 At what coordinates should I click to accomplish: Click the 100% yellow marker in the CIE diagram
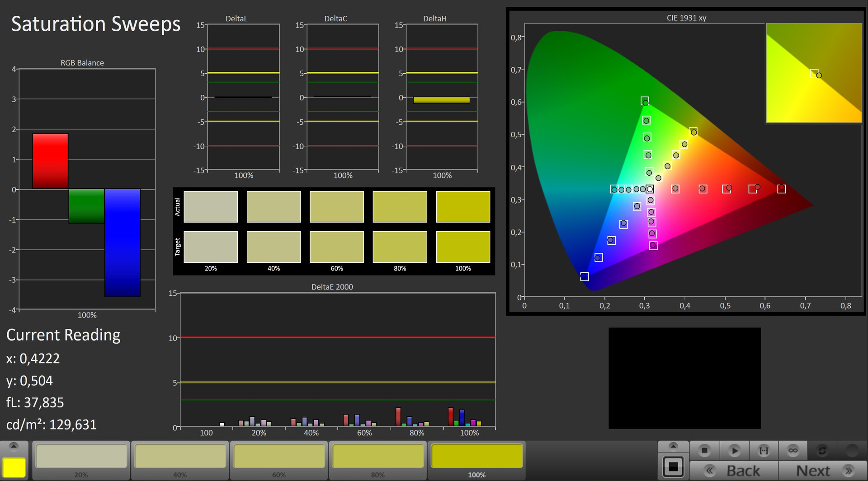point(693,132)
